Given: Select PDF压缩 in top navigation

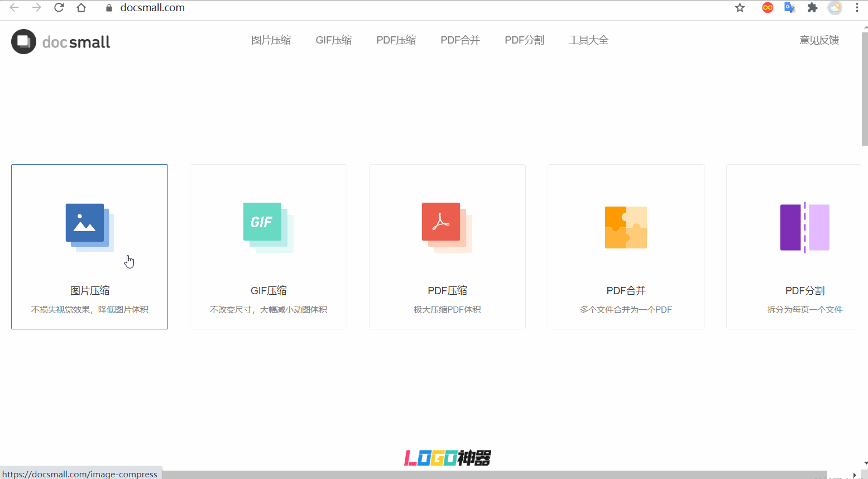Looking at the screenshot, I should pyautogui.click(x=396, y=40).
